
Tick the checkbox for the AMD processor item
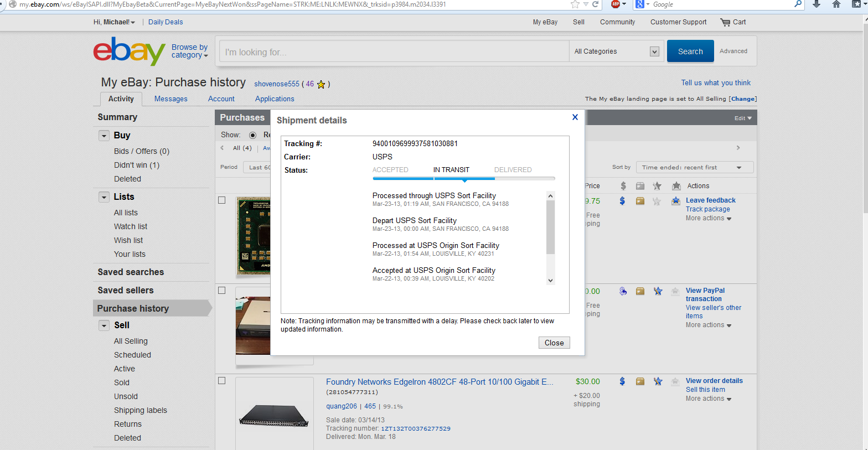pyautogui.click(x=222, y=200)
